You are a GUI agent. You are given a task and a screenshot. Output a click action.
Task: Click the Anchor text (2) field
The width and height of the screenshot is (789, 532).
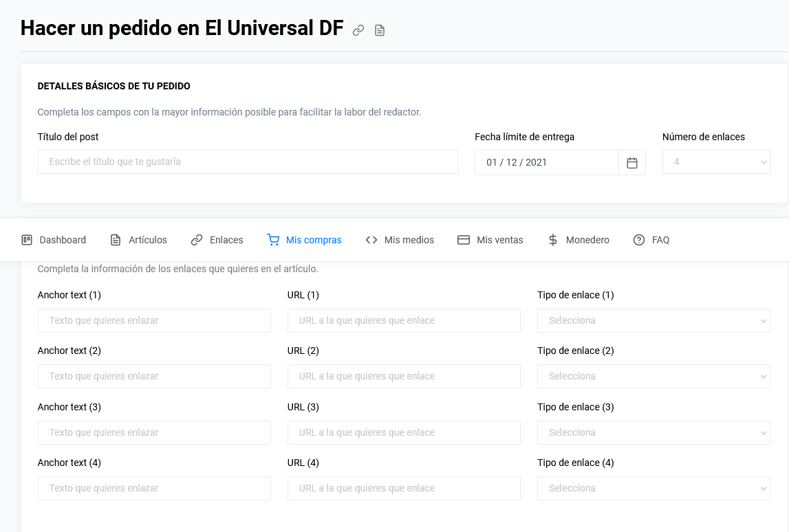(x=154, y=376)
